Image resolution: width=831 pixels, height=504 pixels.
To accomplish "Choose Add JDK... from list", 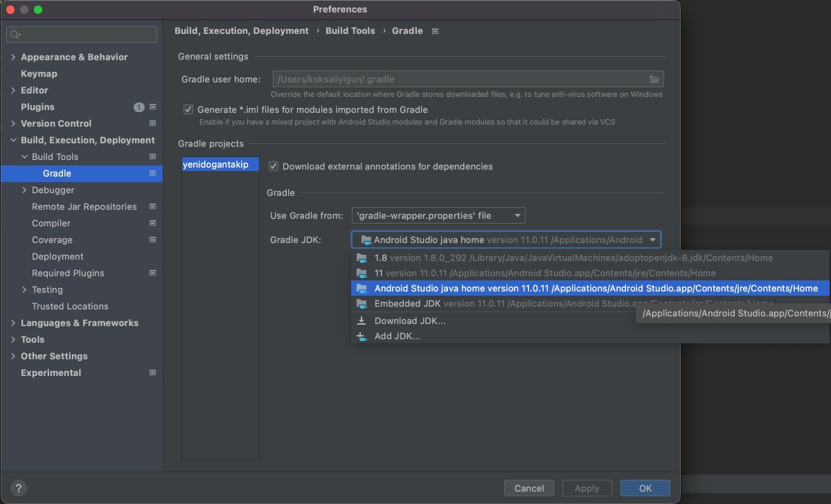I will tap(589, 336).
